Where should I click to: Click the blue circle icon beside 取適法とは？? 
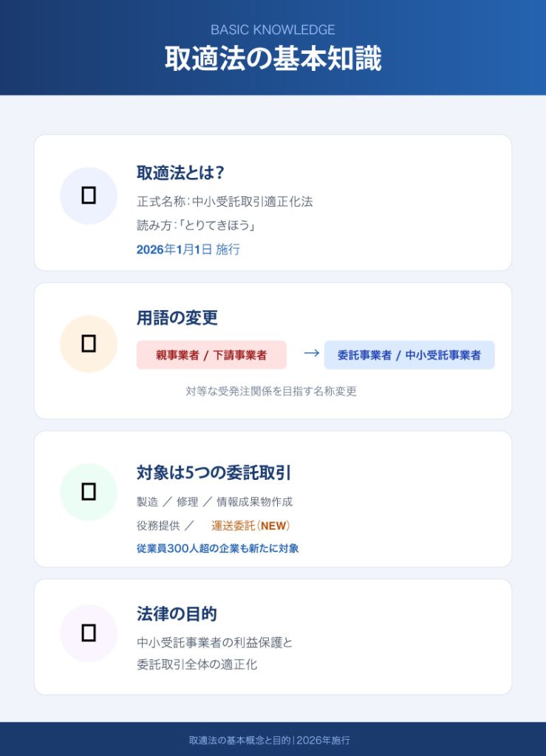(x=89, y=196)
